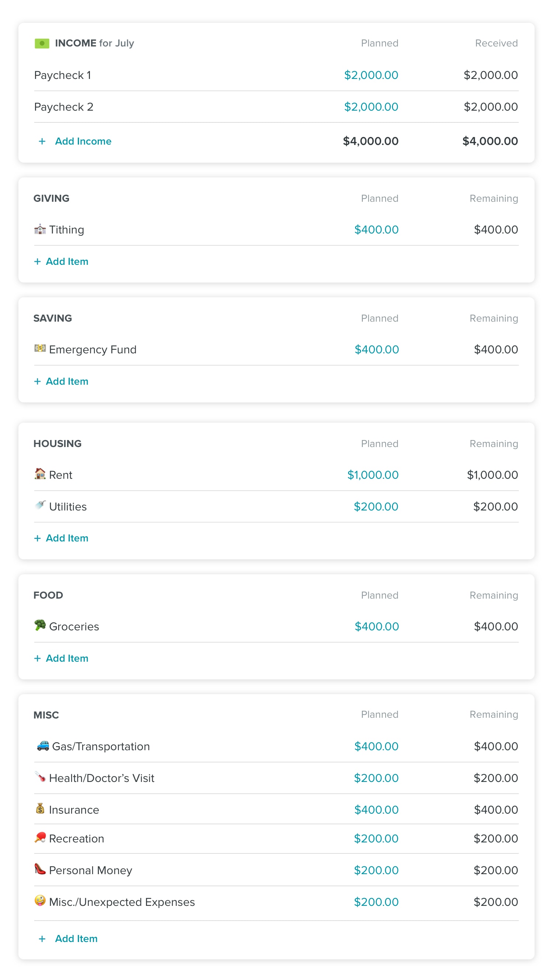Click the Add Income link
This screenshot has height=980, width=553.
[x=83, y=141]
